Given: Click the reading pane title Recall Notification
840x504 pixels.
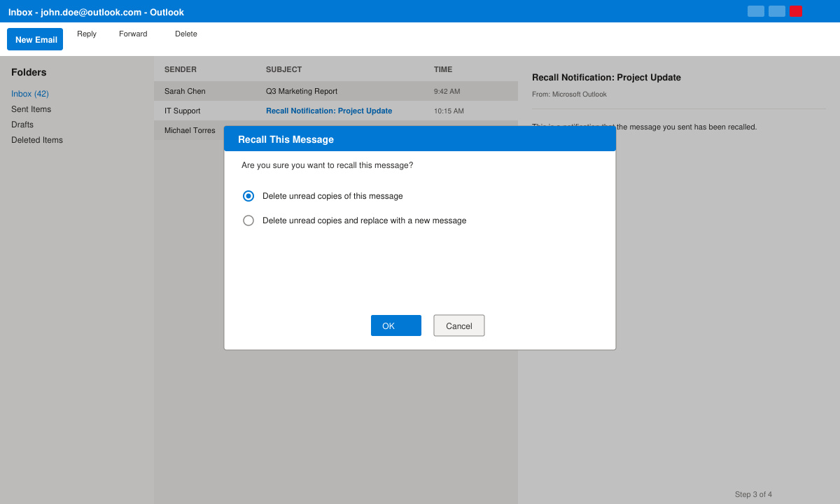Looking at the screenshot, I should 606,78.
